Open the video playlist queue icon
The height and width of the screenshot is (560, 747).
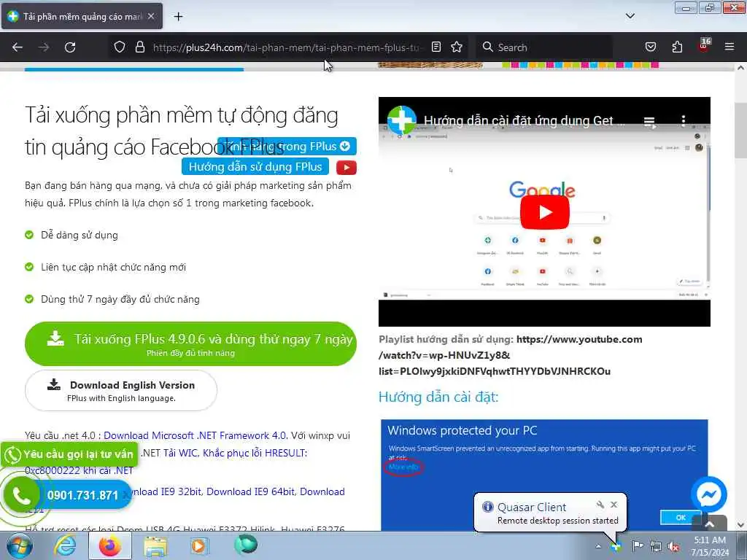pyautogui.click(x=649, y=122)
